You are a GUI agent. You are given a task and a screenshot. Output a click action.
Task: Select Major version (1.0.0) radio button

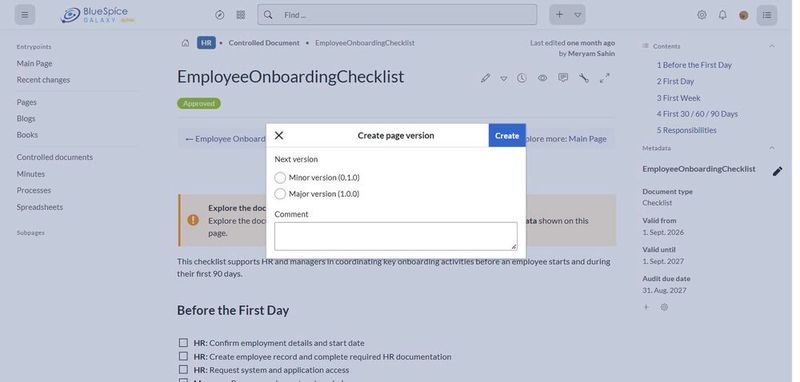(280, 194)
